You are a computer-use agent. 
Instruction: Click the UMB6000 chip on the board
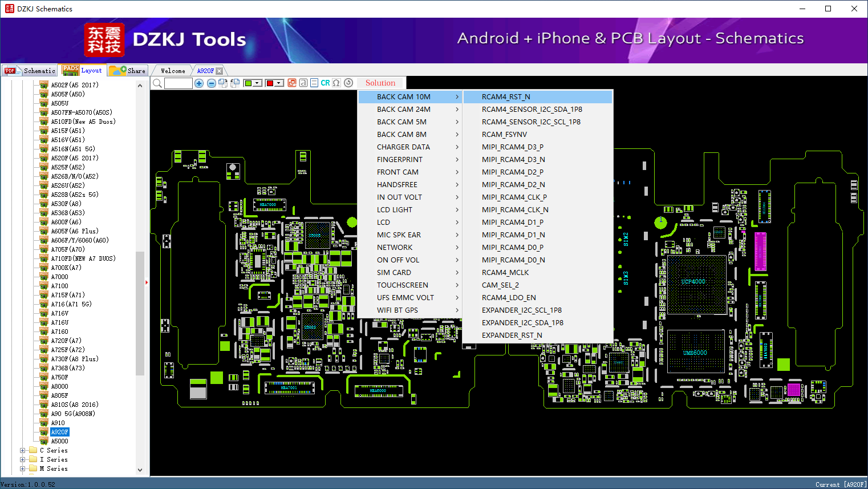(x=695, y=353)
